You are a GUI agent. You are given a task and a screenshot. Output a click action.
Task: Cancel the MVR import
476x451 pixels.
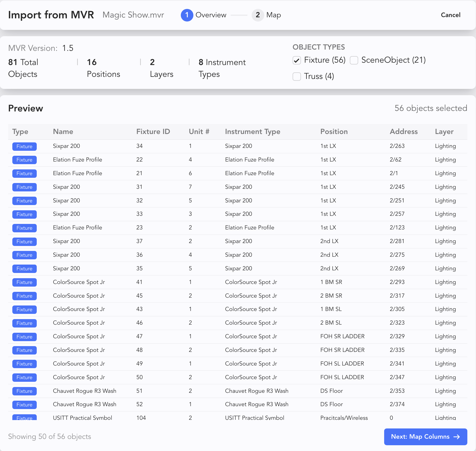[451, 15]
